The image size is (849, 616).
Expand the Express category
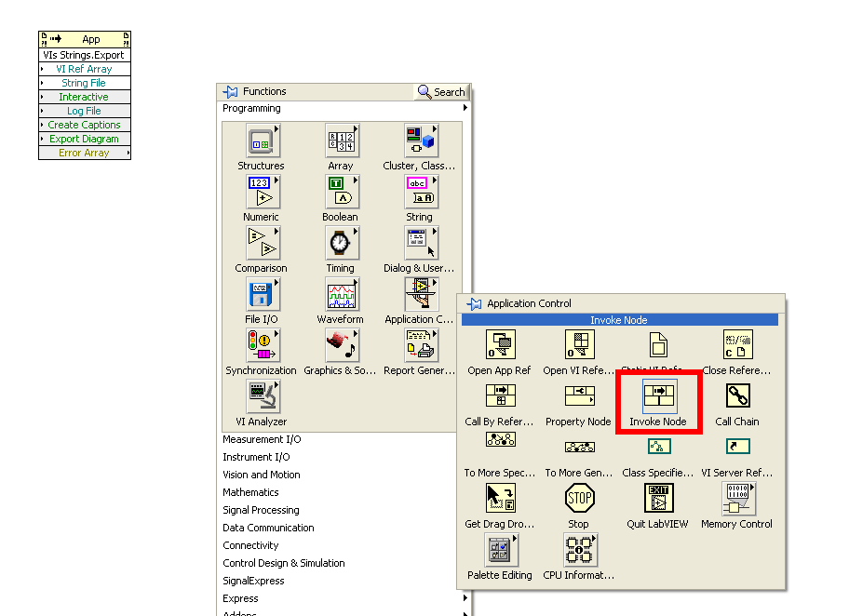coord(344,598)
